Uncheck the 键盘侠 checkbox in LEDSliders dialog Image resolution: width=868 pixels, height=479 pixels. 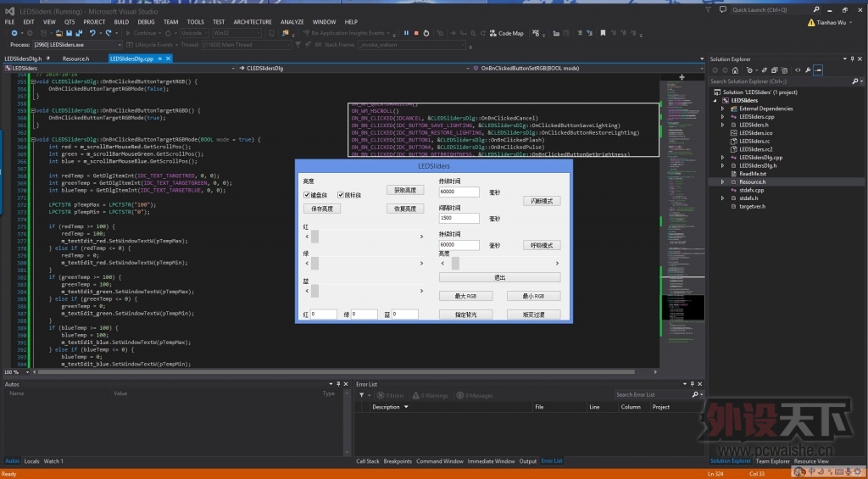[x=307, y=196]
